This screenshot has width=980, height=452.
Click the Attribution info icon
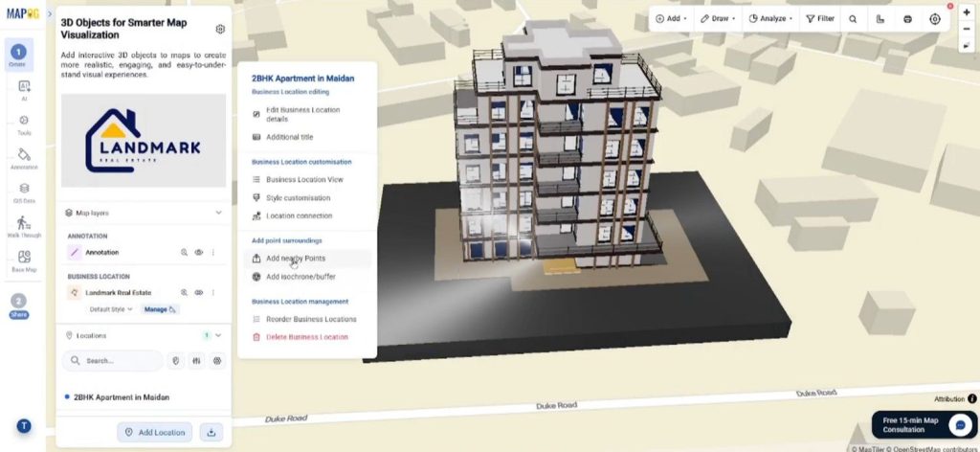[x=972, y=399]
